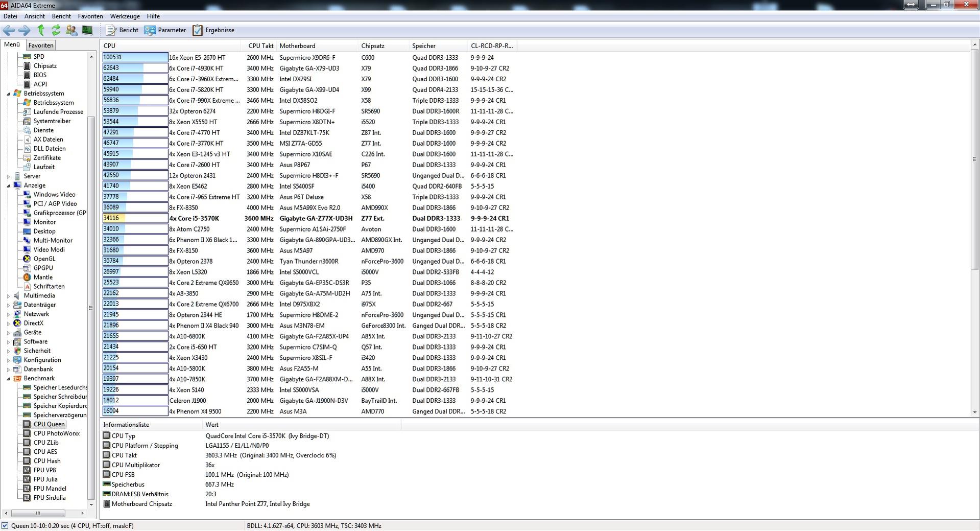Select the CPU Hash benchmark
Screen dimensions: 980x531
coord(47,461)
